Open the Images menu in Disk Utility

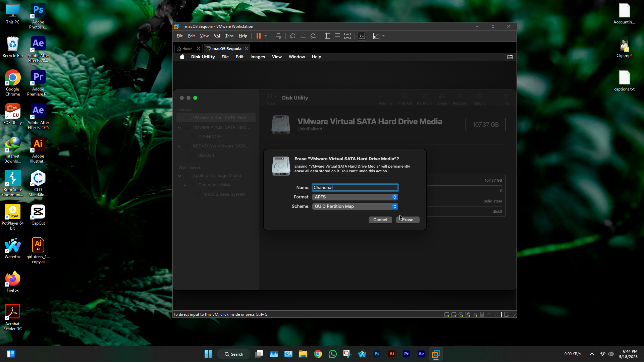pyautogui.click(x=258, y=57)
